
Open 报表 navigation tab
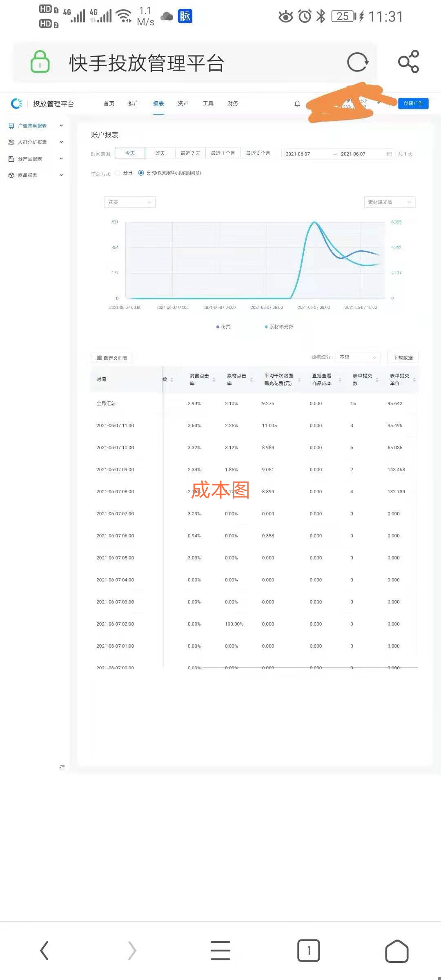(x=158, y=104)
